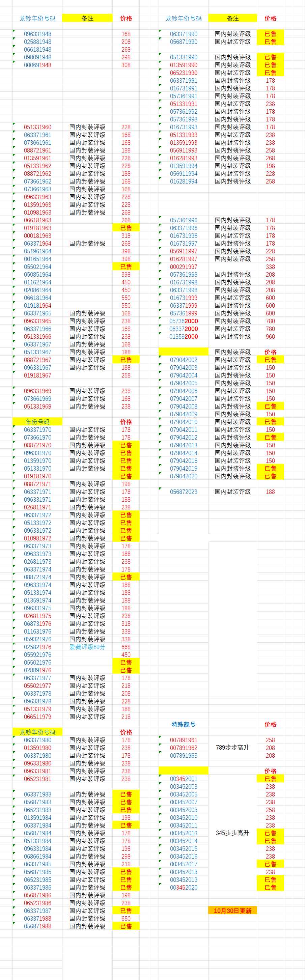305x980 pixels.
Task: Click serial number cell 000291997
Action: pos(183,267)
